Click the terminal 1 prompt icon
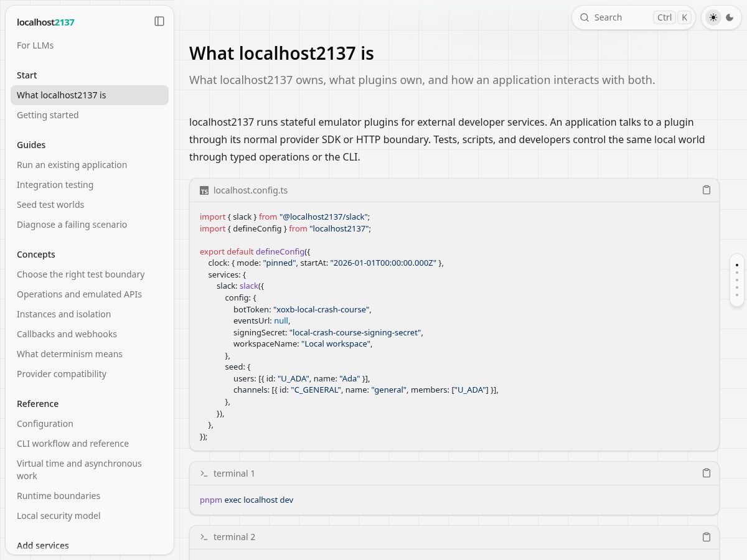Viewport: 747px width, 560px height. tap(204, 474)
